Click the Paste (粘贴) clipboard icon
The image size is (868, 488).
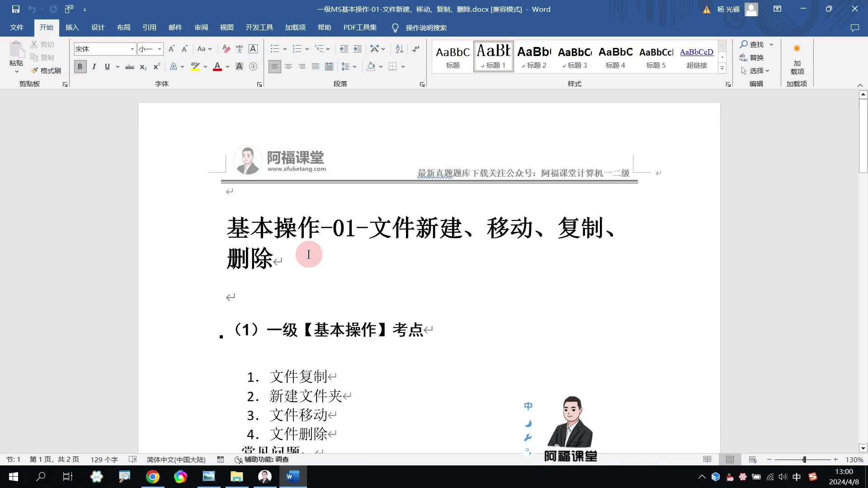tap(16, 51)
